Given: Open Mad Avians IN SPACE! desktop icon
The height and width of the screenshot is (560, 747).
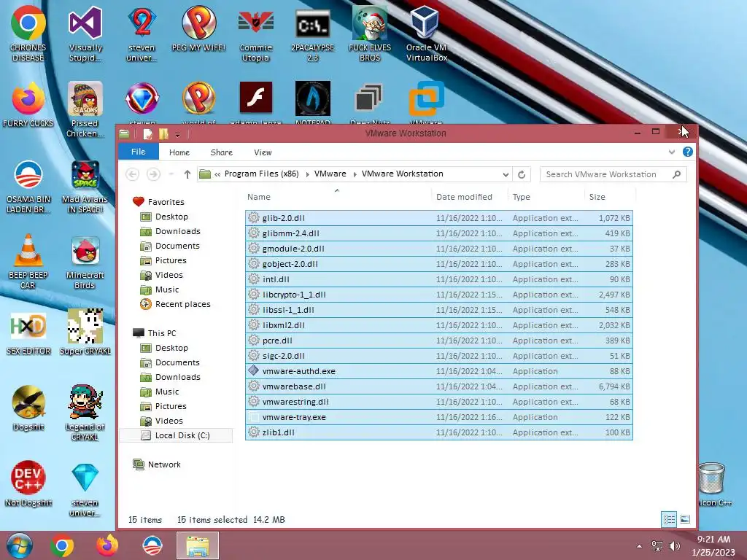Looking at the screenshot, I should point(85,186).
